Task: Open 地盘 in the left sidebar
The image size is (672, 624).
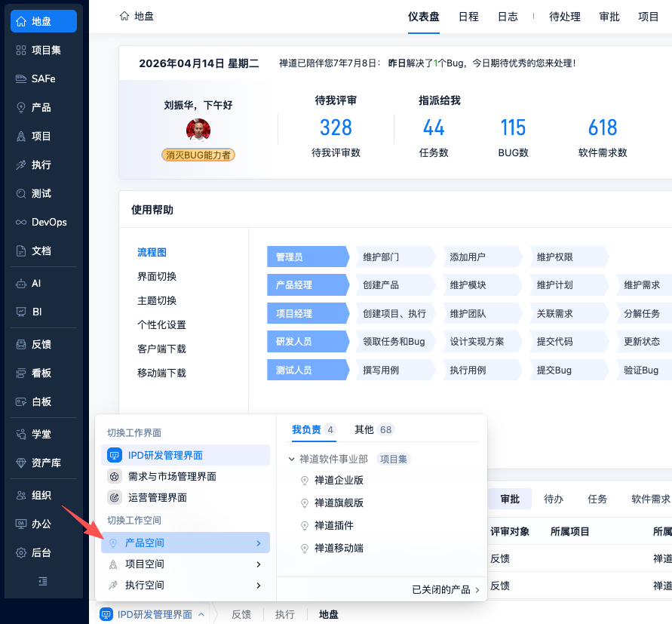Action: pos(43,21)
